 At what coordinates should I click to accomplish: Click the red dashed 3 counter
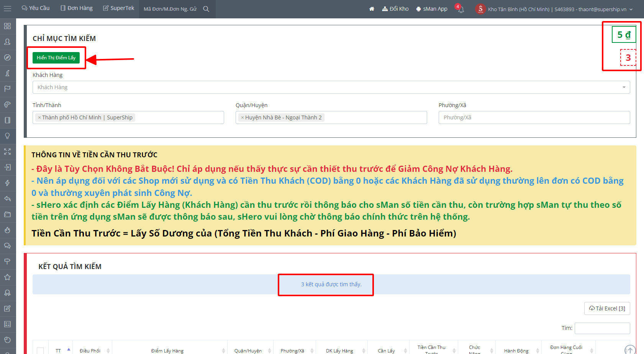[x=628, y=57]
